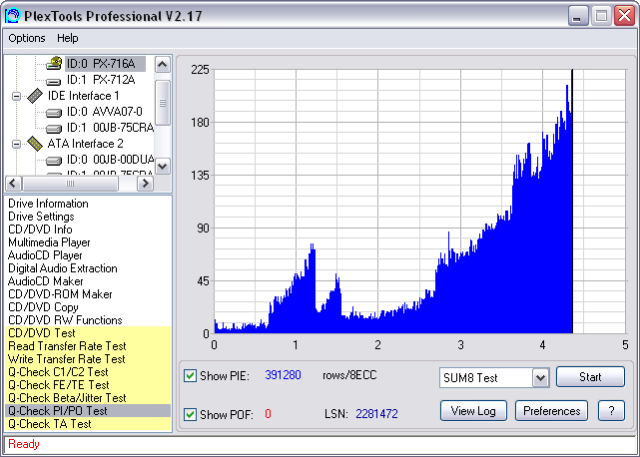Click the ATA Interface 2 controller icon

click(x=35, y=143)
